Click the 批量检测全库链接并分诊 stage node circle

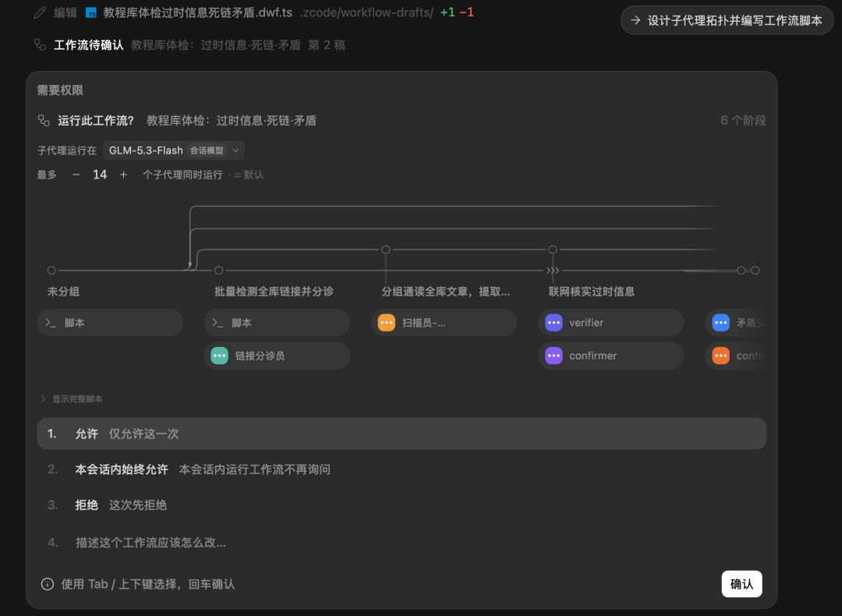click(218, 270)
